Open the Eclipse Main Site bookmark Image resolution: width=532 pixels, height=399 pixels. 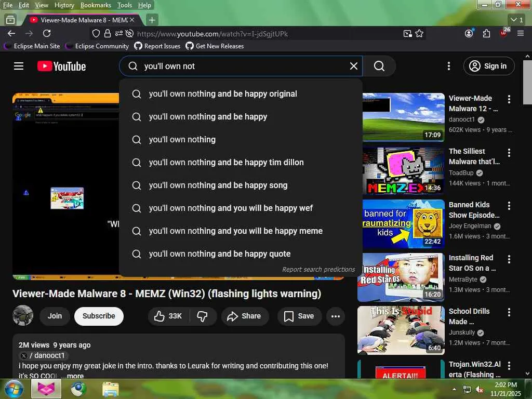tap(32, 46)
